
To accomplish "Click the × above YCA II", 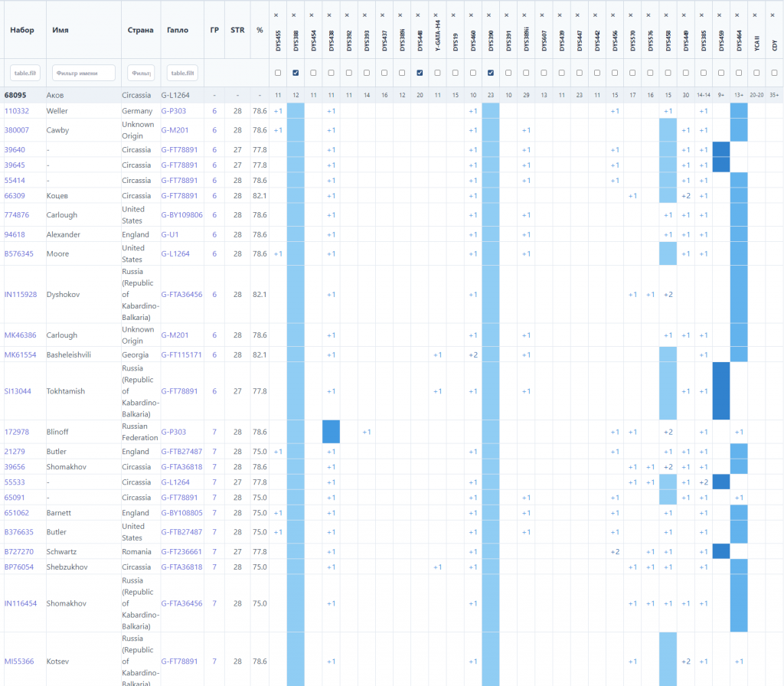I will pos(756,15).
